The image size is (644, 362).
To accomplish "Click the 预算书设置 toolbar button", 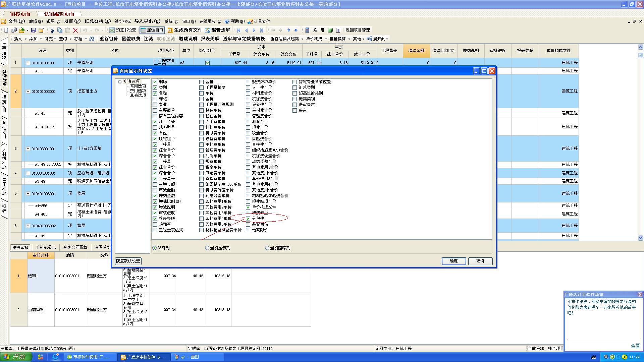I will (x=123, y=30).
